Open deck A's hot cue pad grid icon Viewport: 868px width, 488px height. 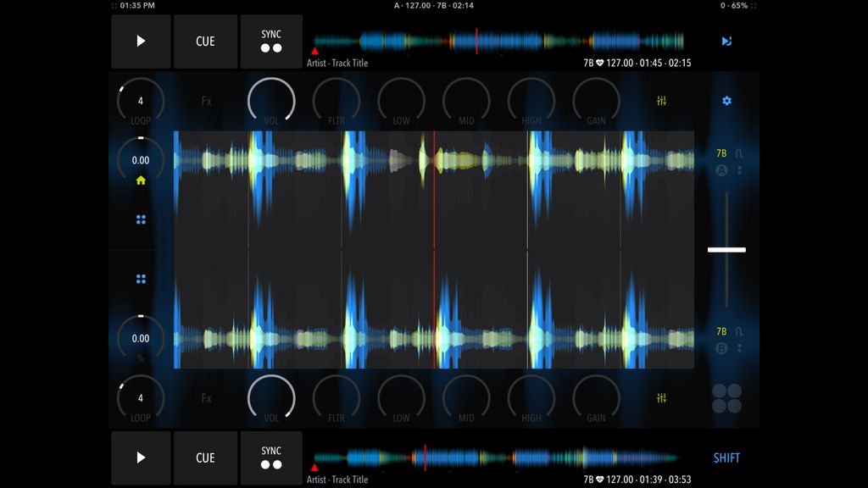[141, 219]
